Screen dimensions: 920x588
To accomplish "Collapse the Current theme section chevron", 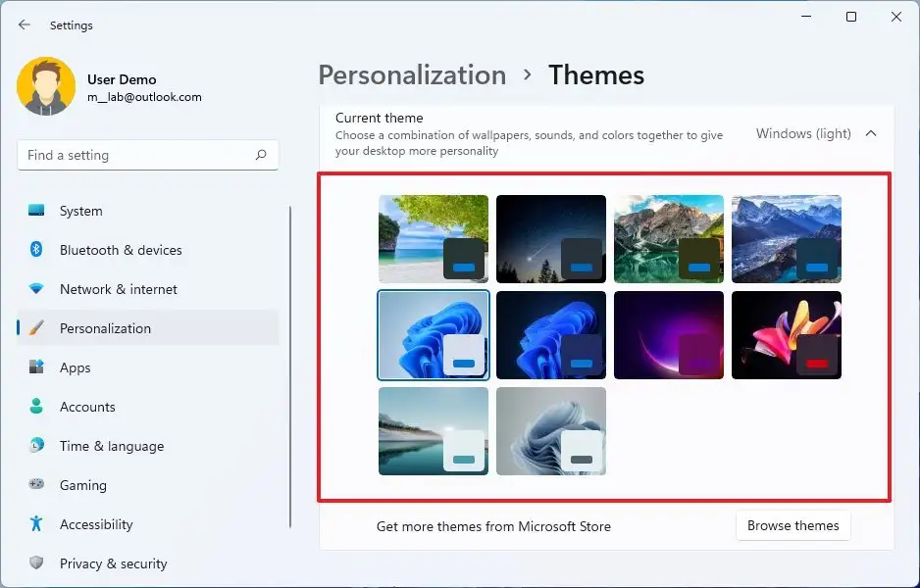I will (871, 133).
